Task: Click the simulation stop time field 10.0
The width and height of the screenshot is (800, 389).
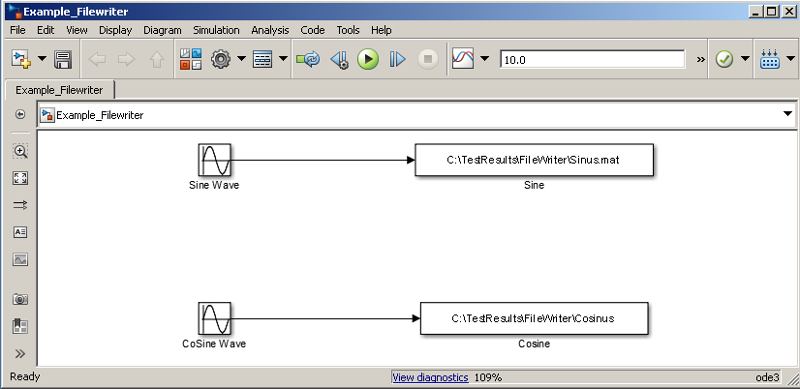Action: click(592, 60)
